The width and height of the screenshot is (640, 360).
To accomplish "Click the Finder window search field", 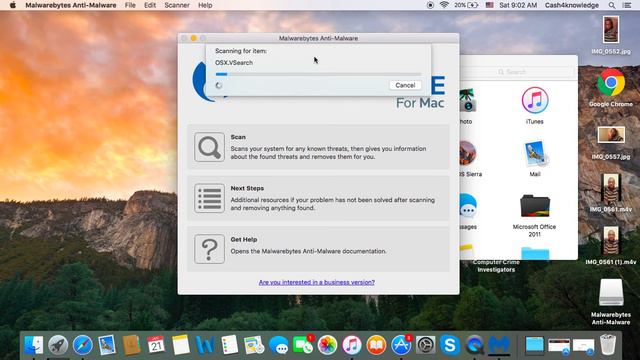I will point(518,72).
